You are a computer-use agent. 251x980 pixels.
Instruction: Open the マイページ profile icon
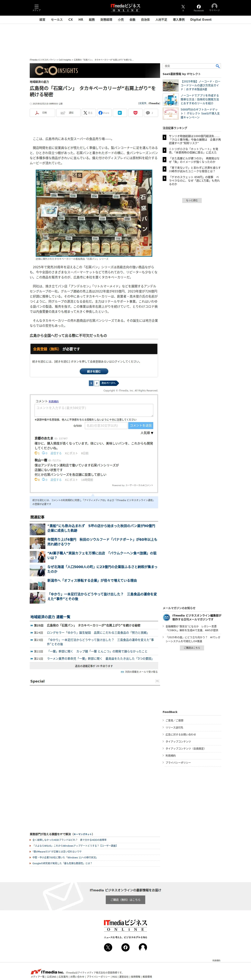tap(214, 7)
